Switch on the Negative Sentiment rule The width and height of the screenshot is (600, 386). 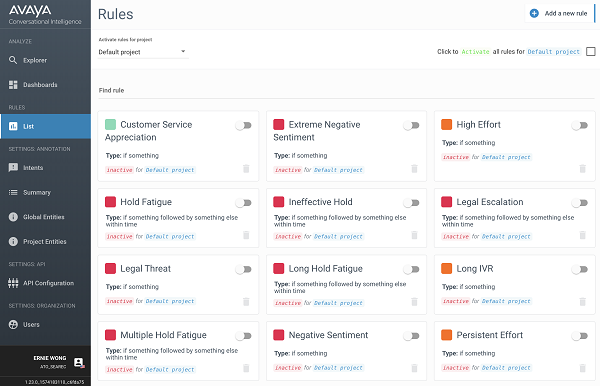(412, 336)
